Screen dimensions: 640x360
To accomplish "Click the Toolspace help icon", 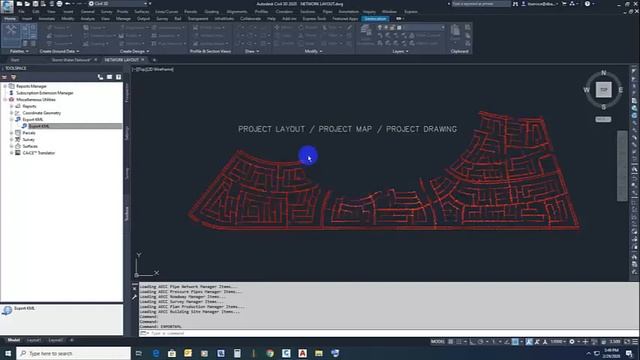I will [x=118, y=77].
